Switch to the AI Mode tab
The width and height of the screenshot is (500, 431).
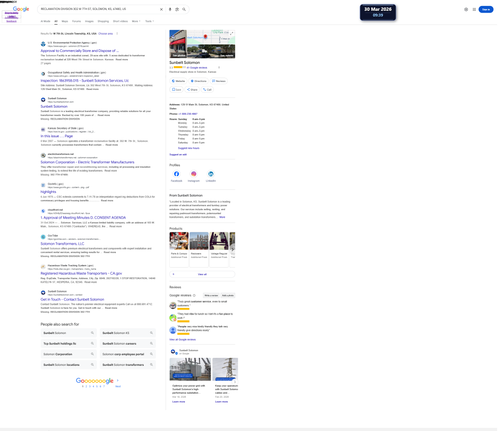45,21
